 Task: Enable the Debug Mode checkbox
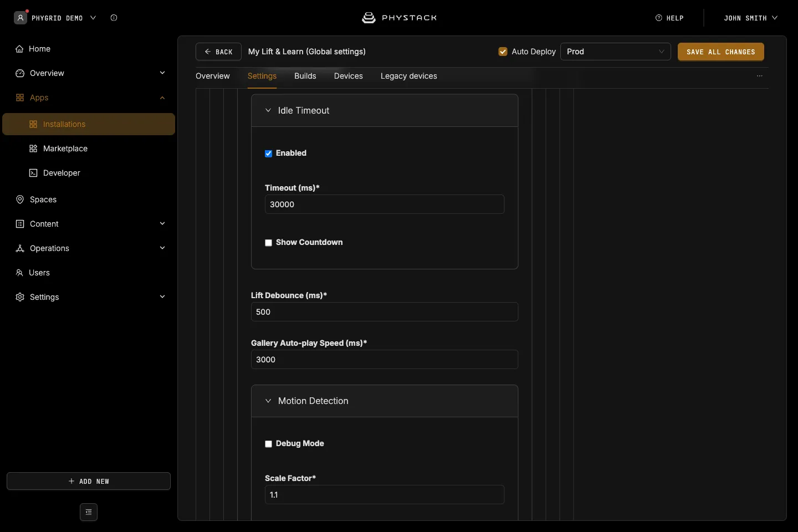coord(269,444)
